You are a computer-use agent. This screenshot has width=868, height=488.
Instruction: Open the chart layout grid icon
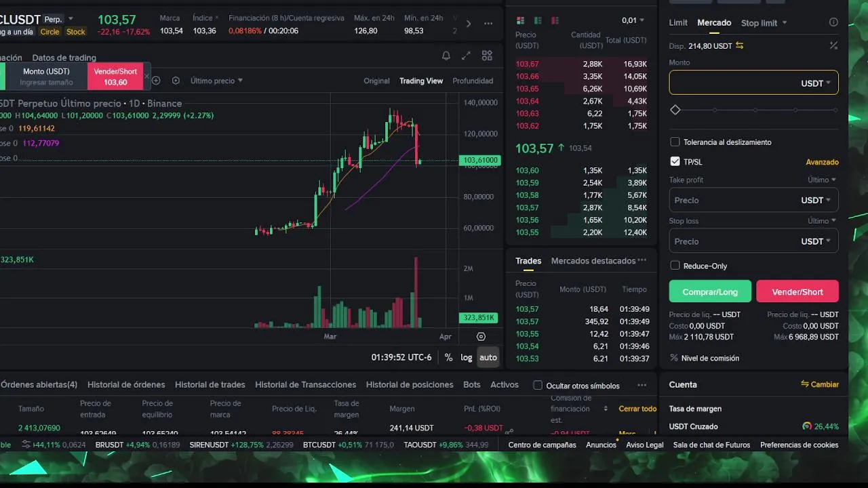pos(487,56)
